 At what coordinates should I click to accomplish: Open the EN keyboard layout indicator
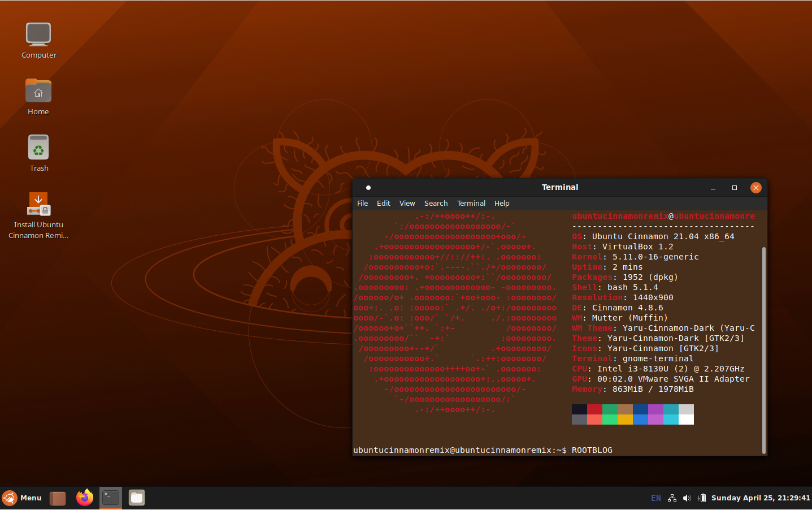point(655,498)
